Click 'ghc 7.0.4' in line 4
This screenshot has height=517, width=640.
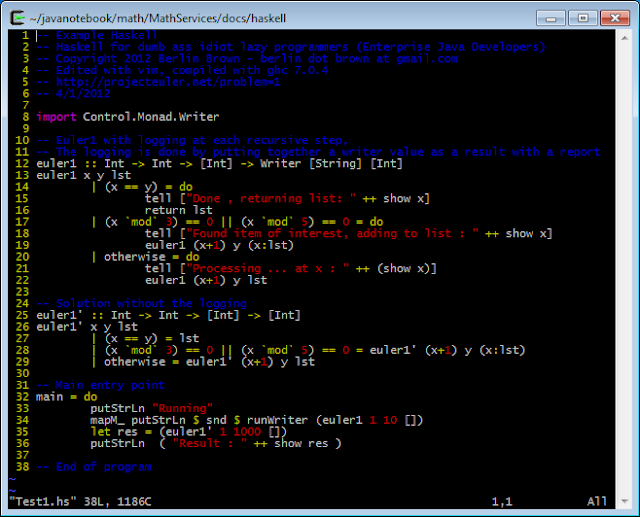click(x=298, y=70)
